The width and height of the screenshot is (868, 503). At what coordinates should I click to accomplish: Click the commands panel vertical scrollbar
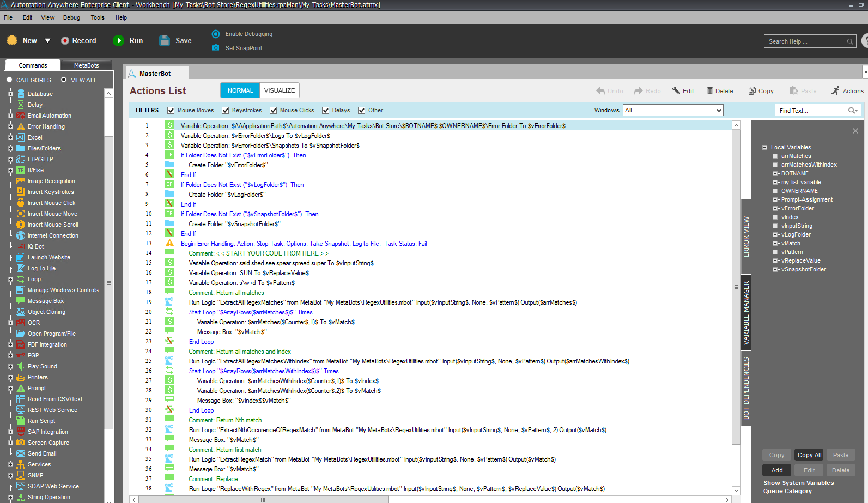(109, 283)
